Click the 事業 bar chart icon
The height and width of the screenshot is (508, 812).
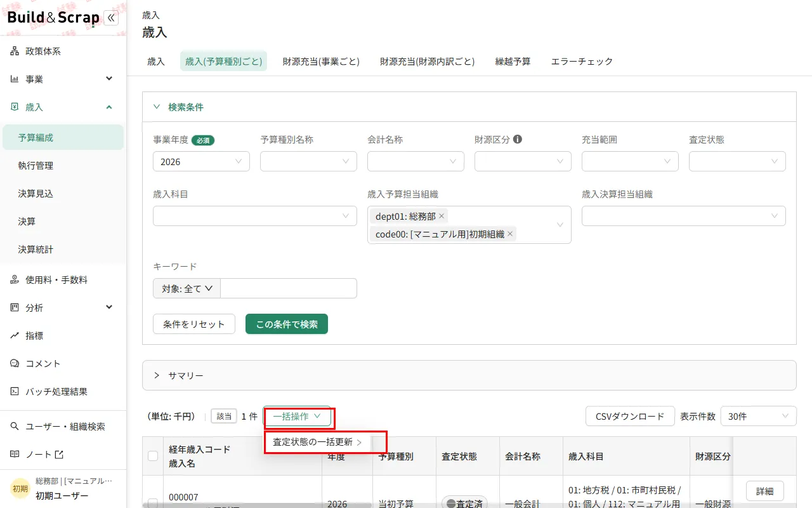(15, 79)
